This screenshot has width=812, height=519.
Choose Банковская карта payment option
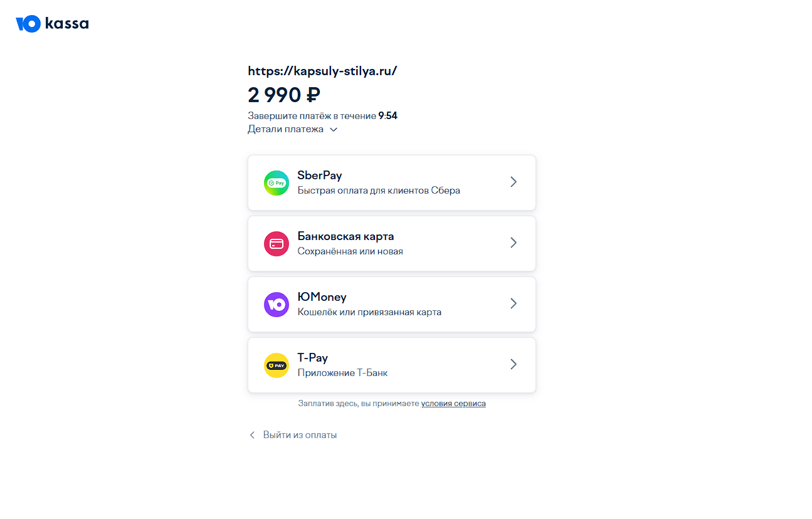point(391,243)
